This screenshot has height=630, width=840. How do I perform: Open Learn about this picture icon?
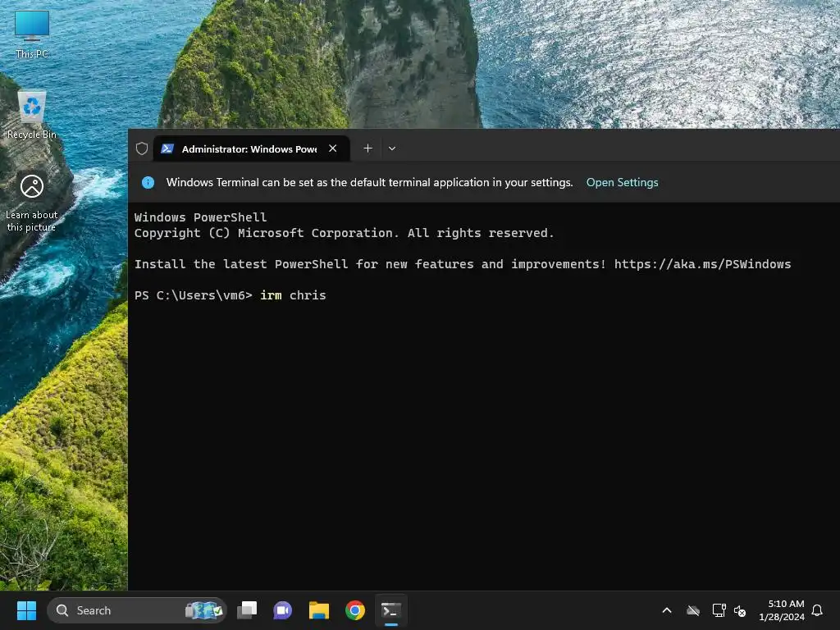[x=32, y=203]
